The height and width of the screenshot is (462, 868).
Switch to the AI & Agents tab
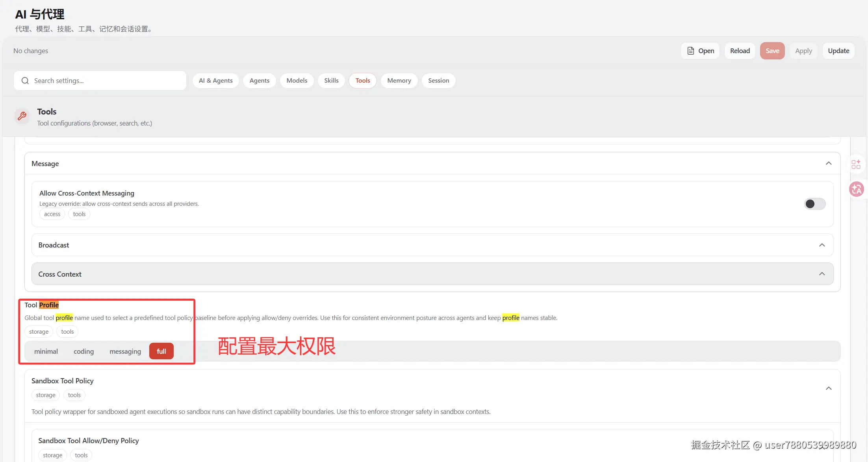pyautogui.click(x=216, y=81)
